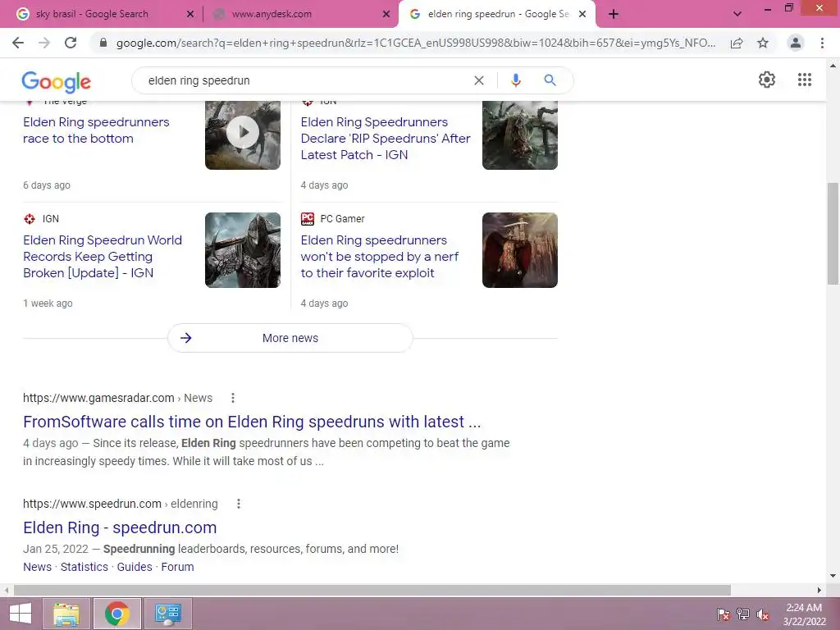Start voice search with microphone
The width and height of the screenshot is (840, 630).
[x=515, y=80]
